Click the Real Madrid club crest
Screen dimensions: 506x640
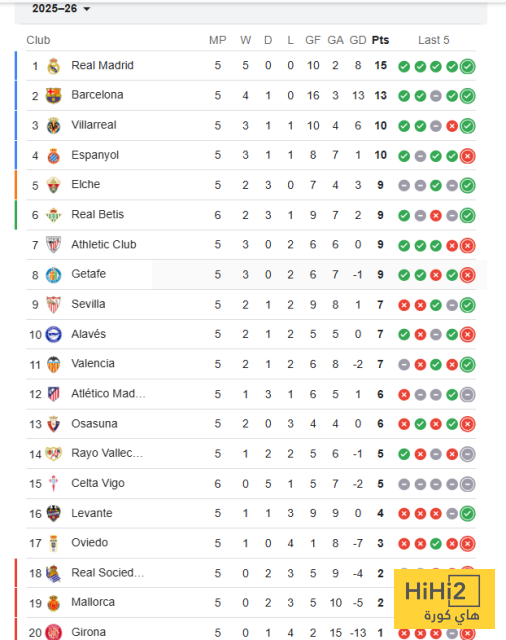53,66
